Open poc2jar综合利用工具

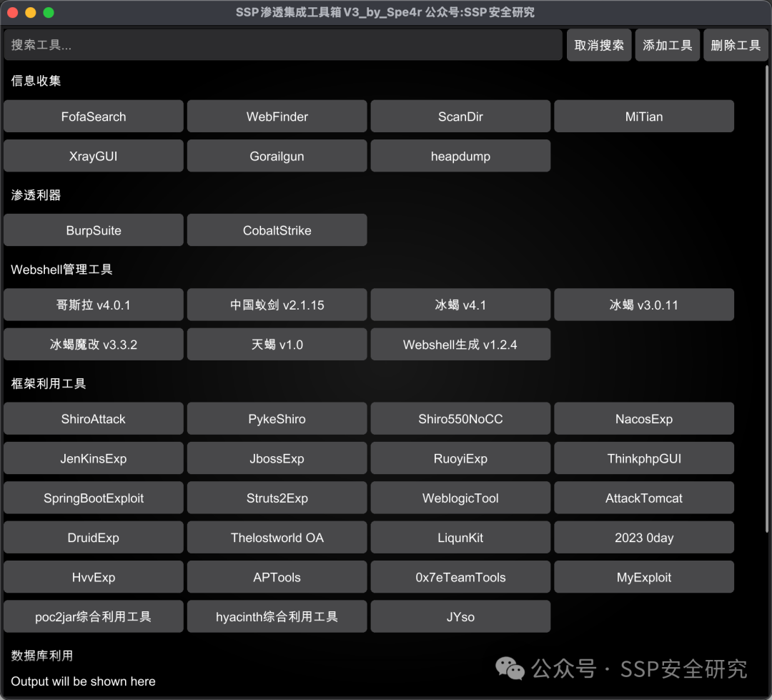pyautogui.click(x=94, y=616)
